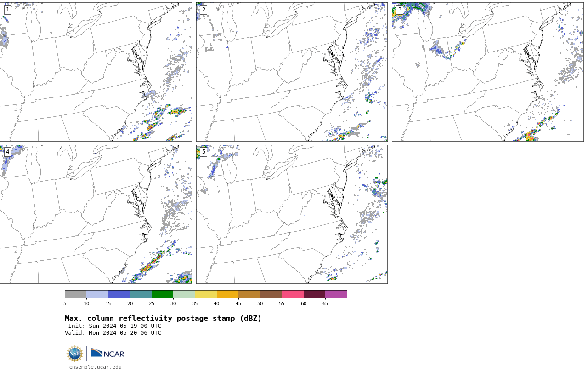The width and height of the screenshot is (588, 372).
Task: Select the maroon 60-65 dBZ swatch
Action: (x=314, y=294)
